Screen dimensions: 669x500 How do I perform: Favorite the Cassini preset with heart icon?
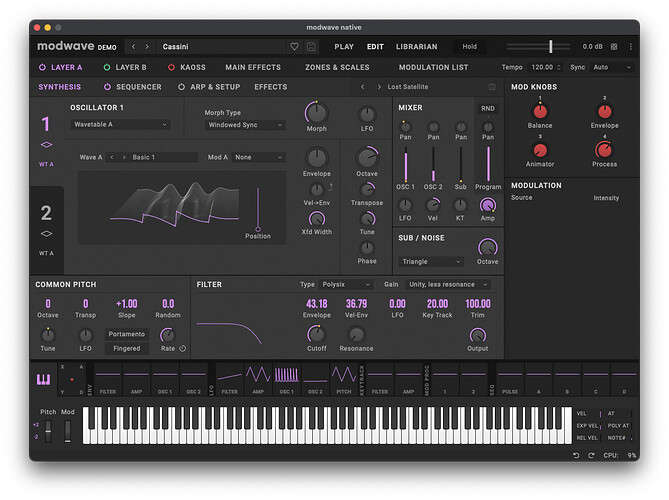click(294, 47)
